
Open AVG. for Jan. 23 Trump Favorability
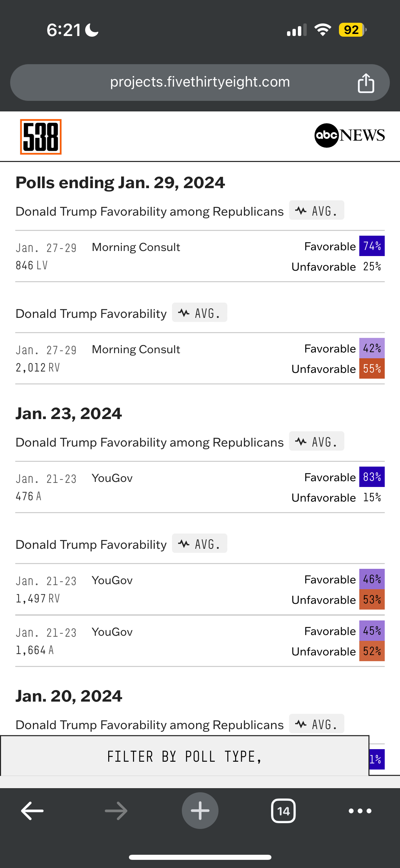point(199,544)
